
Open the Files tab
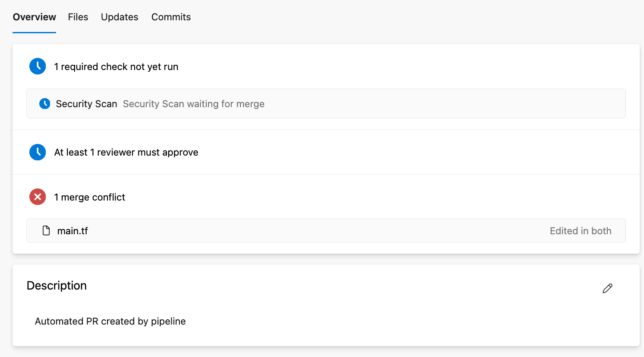(x=78, y=17)
